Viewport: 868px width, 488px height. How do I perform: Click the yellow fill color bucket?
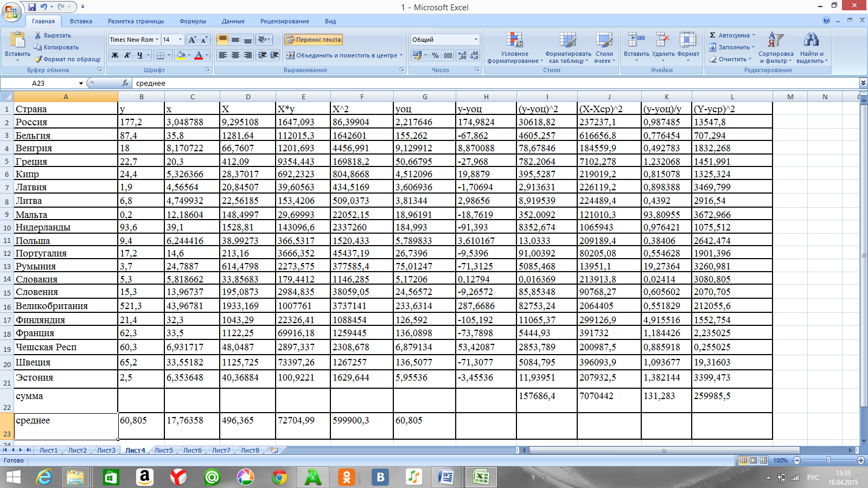(181, 55)
